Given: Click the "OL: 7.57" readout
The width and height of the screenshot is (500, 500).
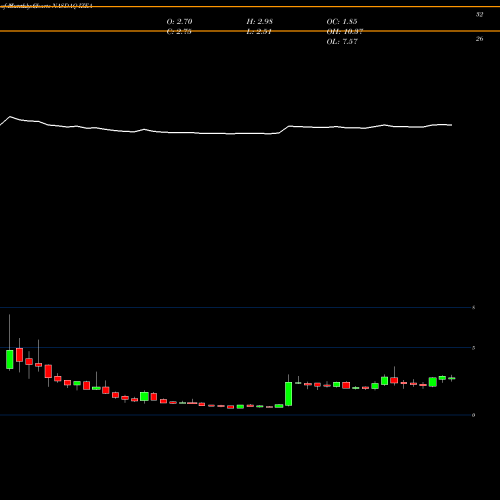Looking at the screenshot, I should pyautogui.click(x=342, y=42).
